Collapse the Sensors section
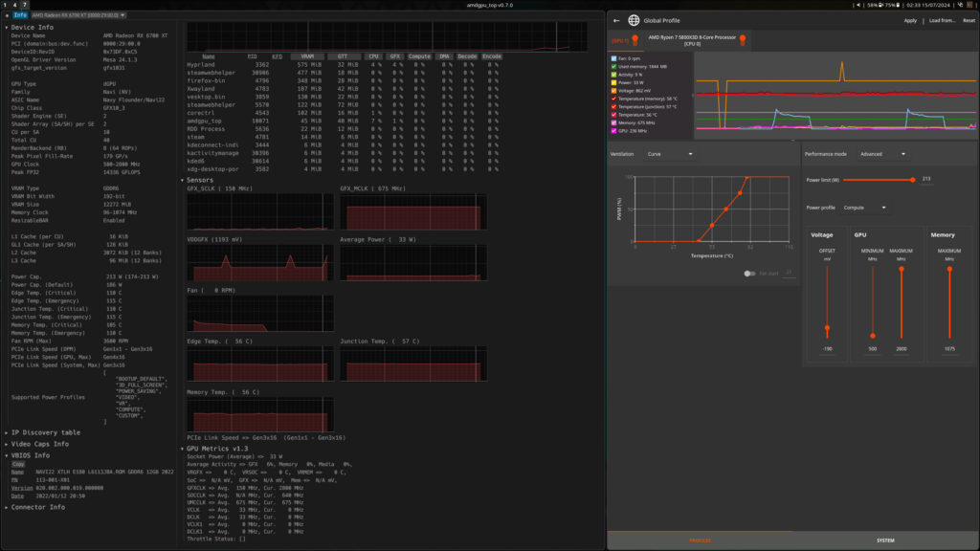The height and width of the screenshot is (551, 980). pos(197,180)
